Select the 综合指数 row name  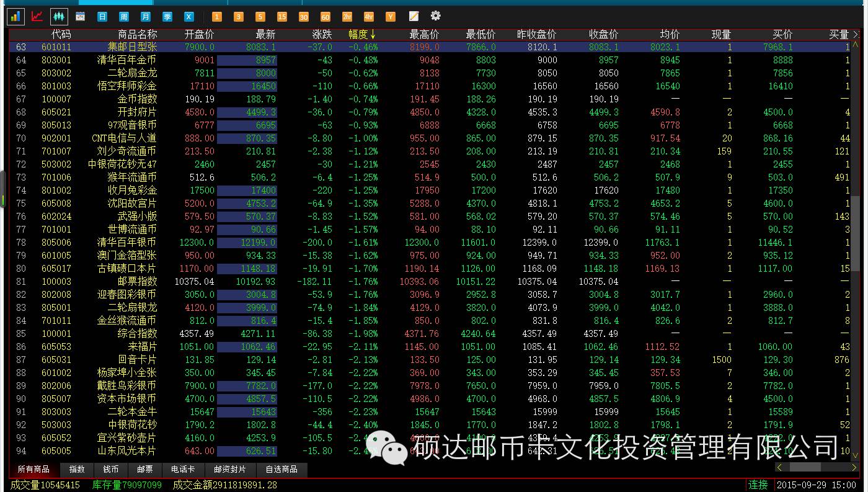pos(137,334)
